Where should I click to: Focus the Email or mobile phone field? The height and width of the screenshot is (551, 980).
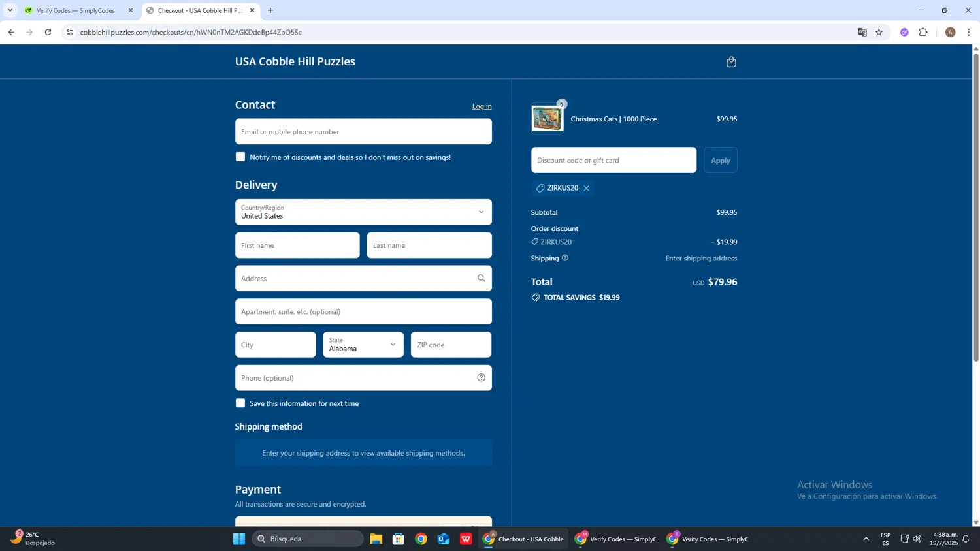pos(363,131)
